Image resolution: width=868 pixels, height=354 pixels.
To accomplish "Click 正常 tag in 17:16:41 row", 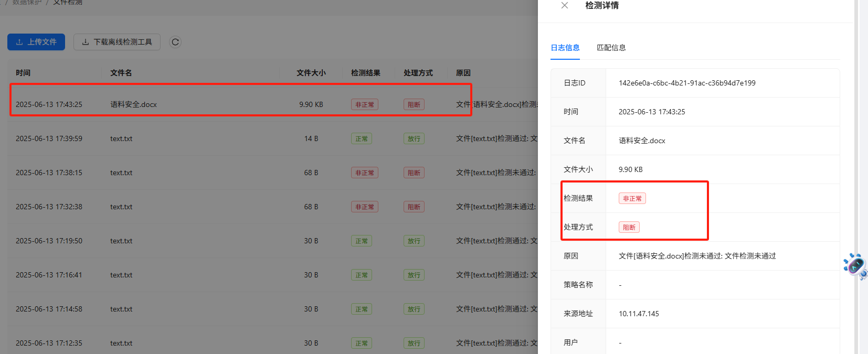I will coord(362,275).
